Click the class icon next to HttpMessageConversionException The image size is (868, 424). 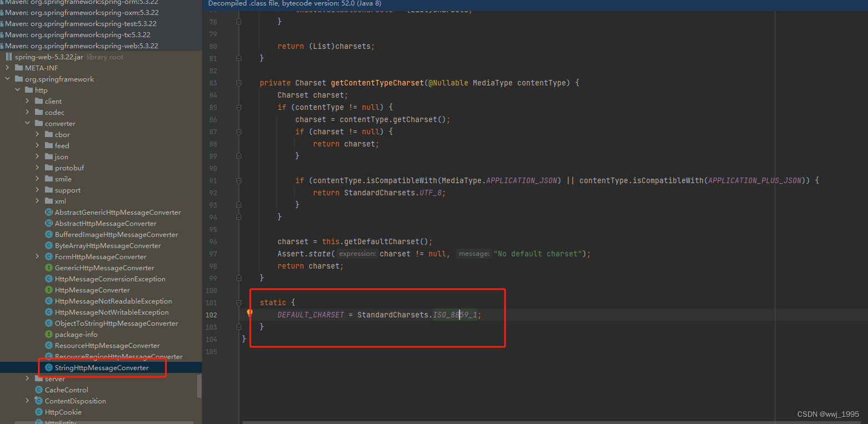[49, 279]
